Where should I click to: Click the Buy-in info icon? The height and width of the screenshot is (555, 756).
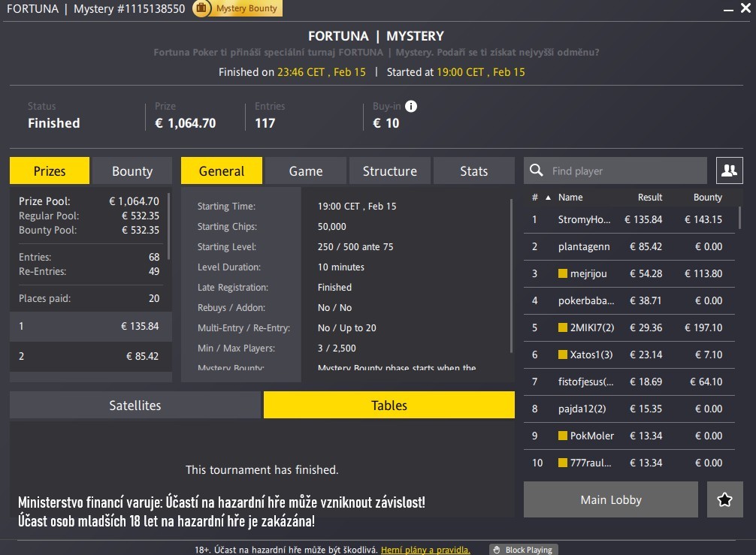(x=411, y=107)
